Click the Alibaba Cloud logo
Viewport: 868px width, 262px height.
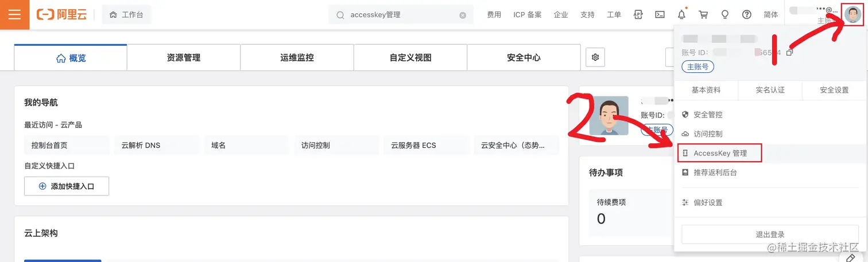click(62, 15)
